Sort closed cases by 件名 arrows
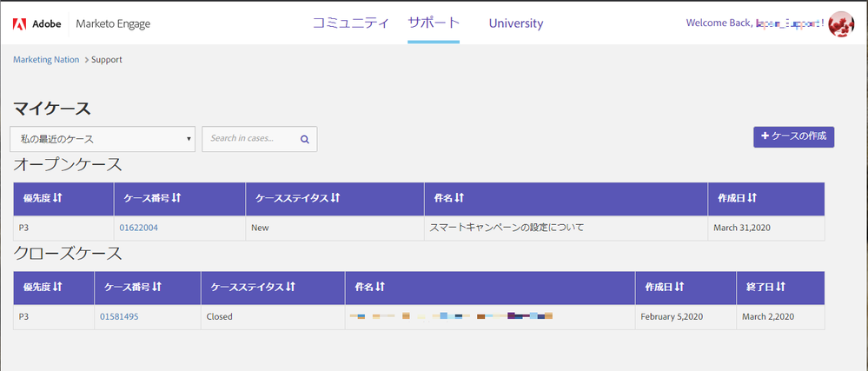The height and width of the screenshot is (371, 868). click(x=380, y=287)
